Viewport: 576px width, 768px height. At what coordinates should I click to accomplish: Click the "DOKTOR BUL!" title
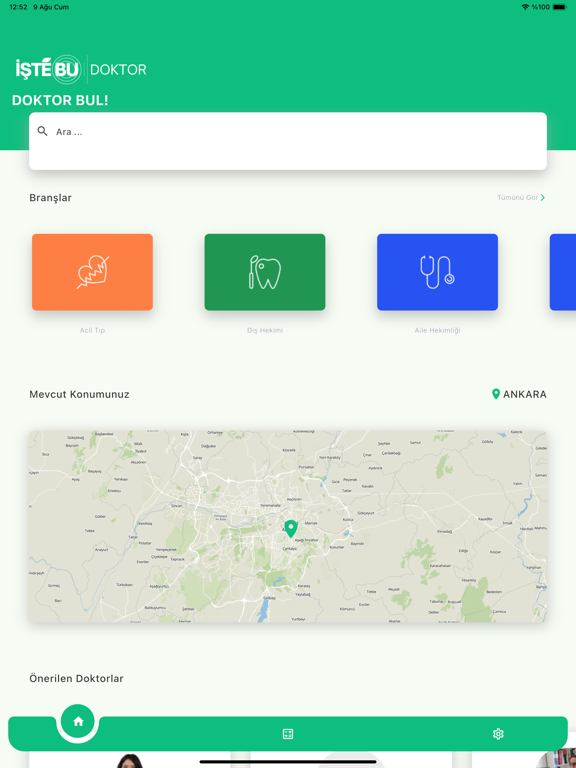60,100
